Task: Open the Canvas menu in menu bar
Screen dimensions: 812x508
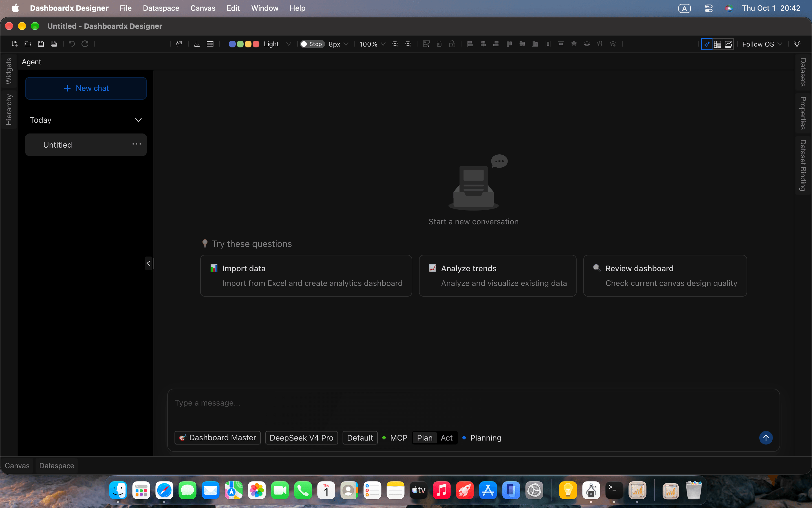Action: point(203,8)
